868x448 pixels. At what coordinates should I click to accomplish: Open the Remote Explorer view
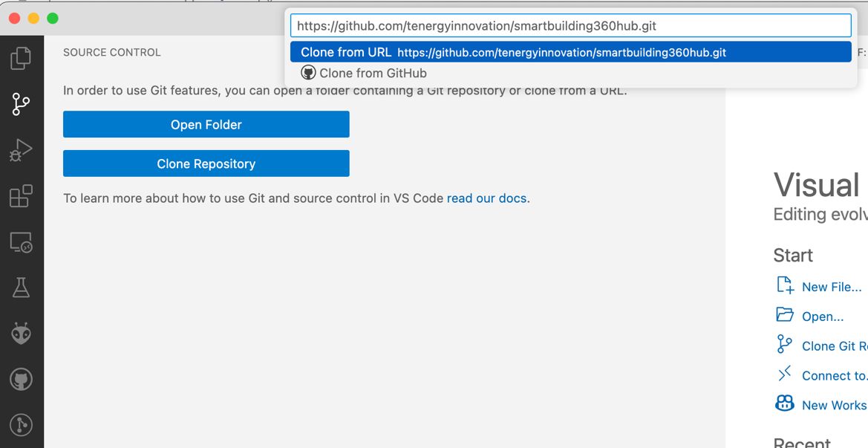pyautogui.click(x=21, y=242)
